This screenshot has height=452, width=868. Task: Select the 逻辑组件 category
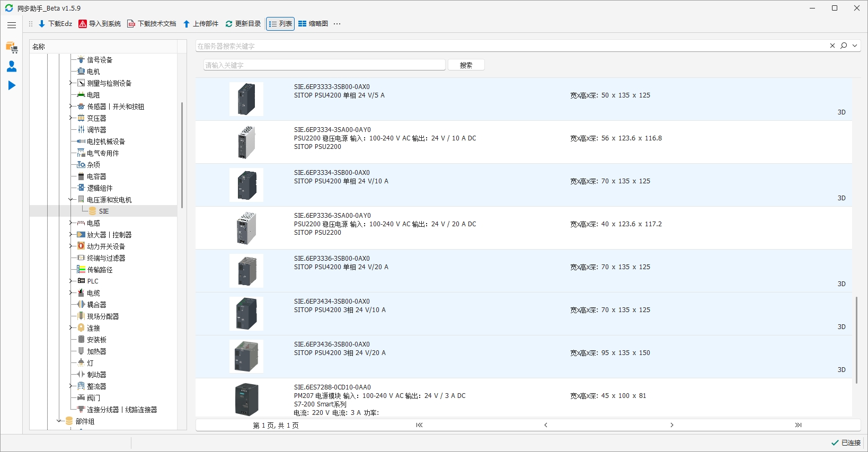pyautogui.click(x=100, y=188)
